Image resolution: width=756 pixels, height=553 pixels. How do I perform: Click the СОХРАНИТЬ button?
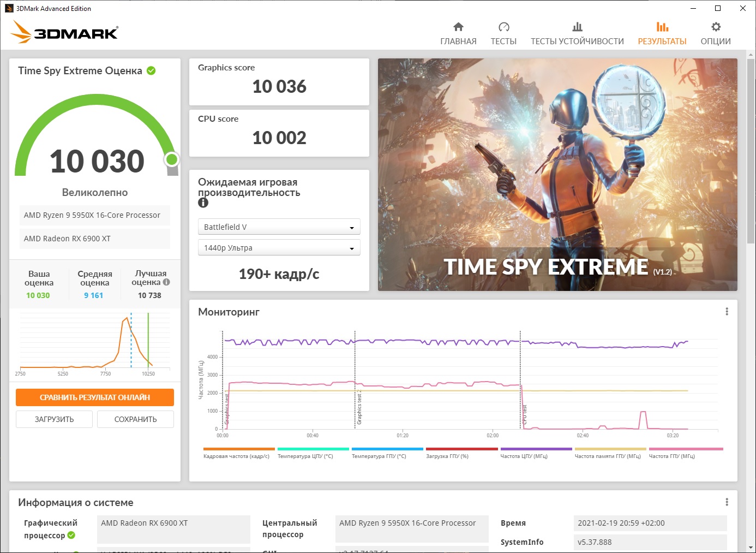tap(135, 419)
